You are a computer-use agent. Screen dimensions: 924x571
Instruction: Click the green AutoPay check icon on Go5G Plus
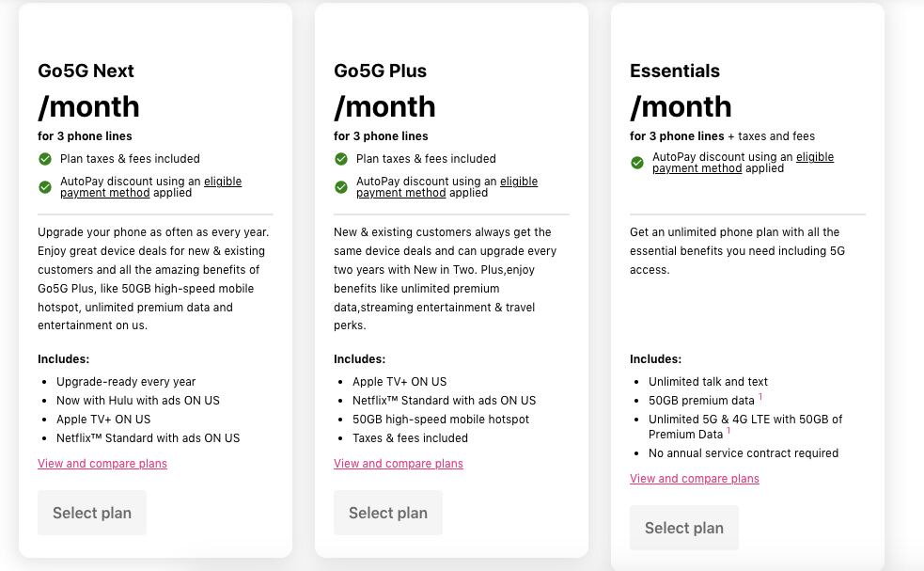[x=340, y=187]
